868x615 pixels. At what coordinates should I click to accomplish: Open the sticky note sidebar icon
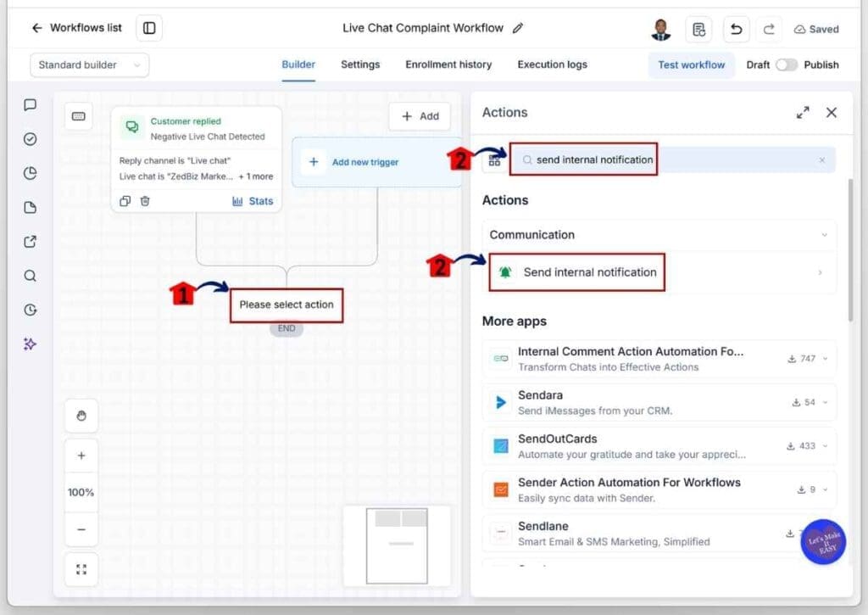coord(31,208)
